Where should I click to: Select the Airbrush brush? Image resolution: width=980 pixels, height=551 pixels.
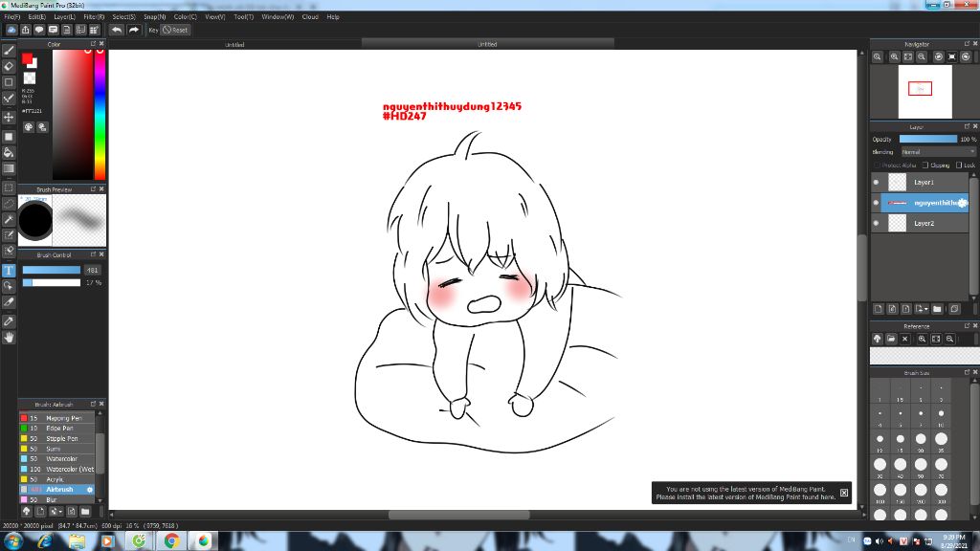(x=56, y=490)
